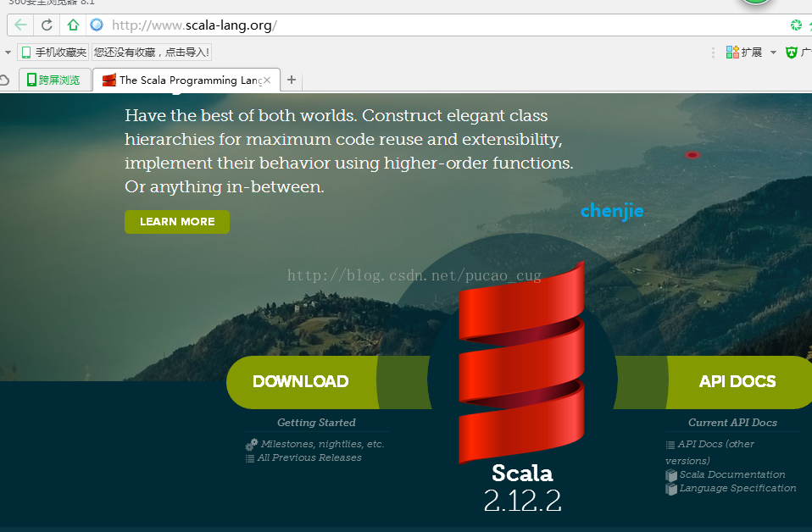Open the mobile favorites folder 手机收藏夹
The height and width of the screenshot is (532, 812).
click(53, 53)
